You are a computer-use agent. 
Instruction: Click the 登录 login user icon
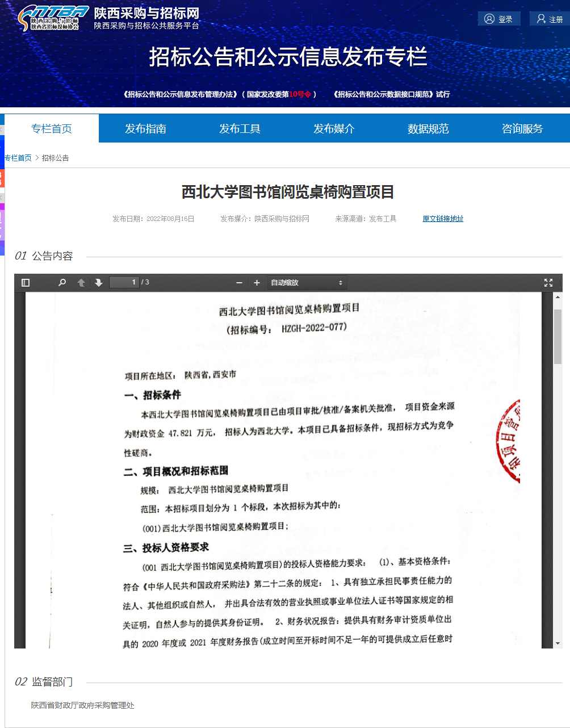pos(489,19)
